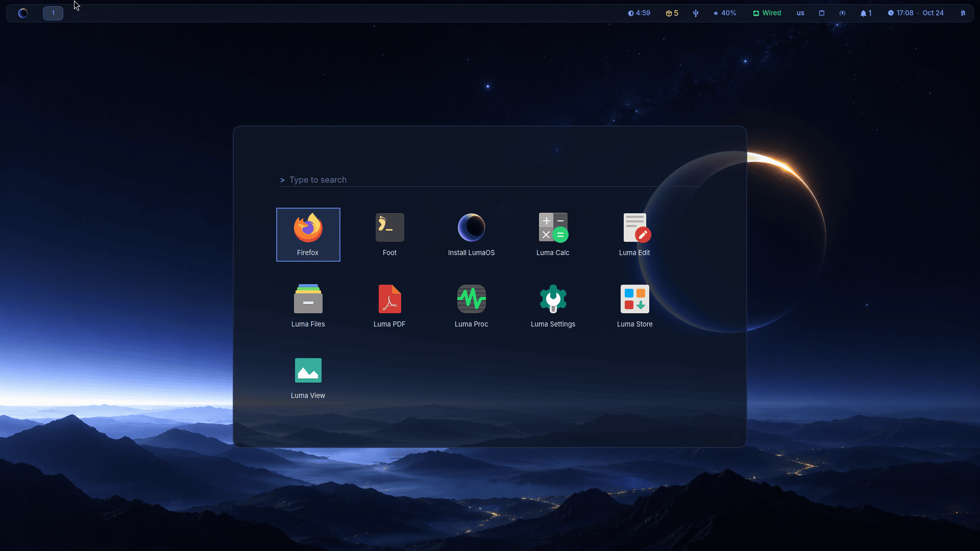Image resolution: width=980 pixels, height=551 pixels.
Task: Launch Luma Edit text editor
Action: (x=634, y=235)
